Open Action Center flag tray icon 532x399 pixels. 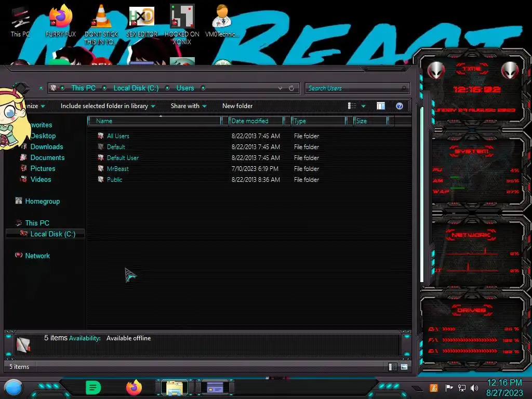click(449, 388)
